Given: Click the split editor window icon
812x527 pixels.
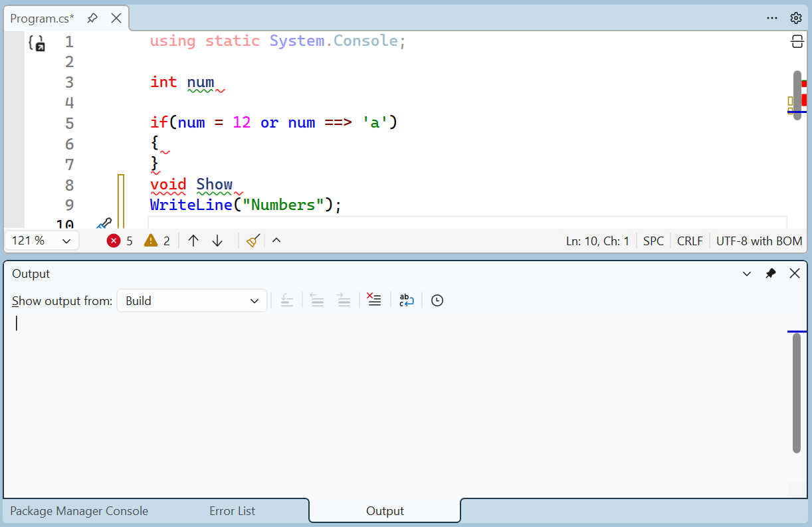Looking at the screenshot, I should pos(797,42).
